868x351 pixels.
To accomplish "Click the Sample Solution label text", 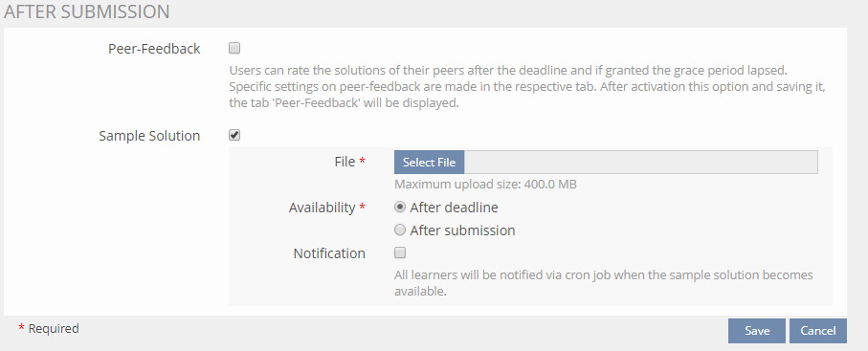I will [x=149, y=136].
